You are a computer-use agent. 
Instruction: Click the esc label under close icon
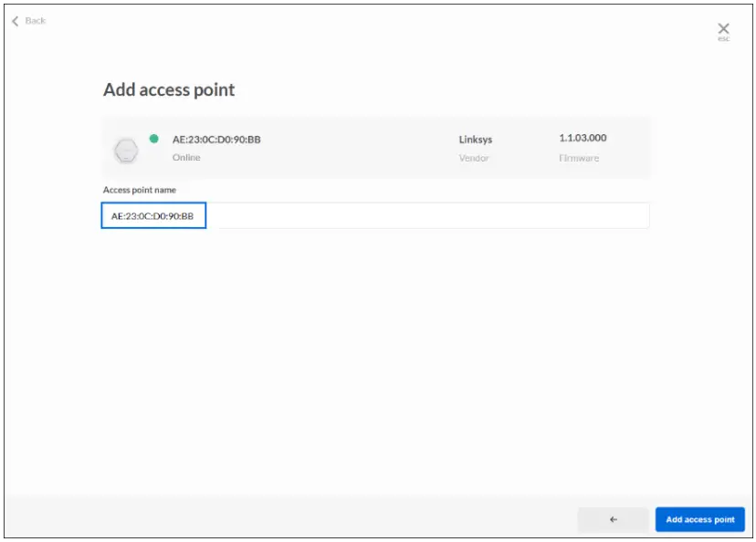(723, 39)
